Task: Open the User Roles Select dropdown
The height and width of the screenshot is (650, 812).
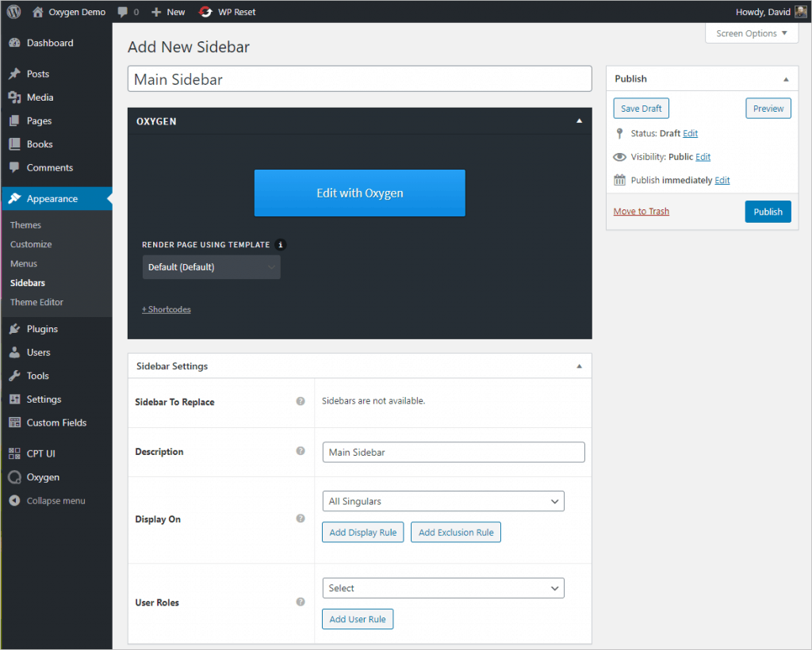Action: [442, 587]
